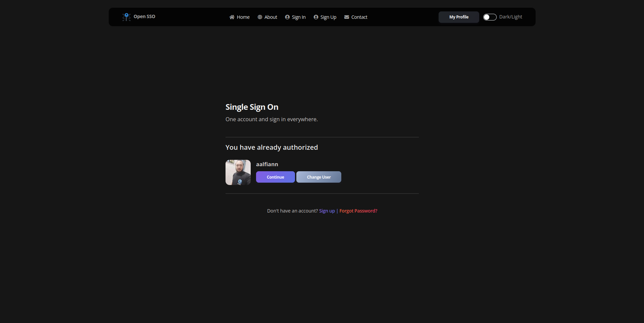Image resolution: width=644 pixels, height=323 pixels.
Task: Toggle the Dark/Light mode switch
Action: pos(490,17)
